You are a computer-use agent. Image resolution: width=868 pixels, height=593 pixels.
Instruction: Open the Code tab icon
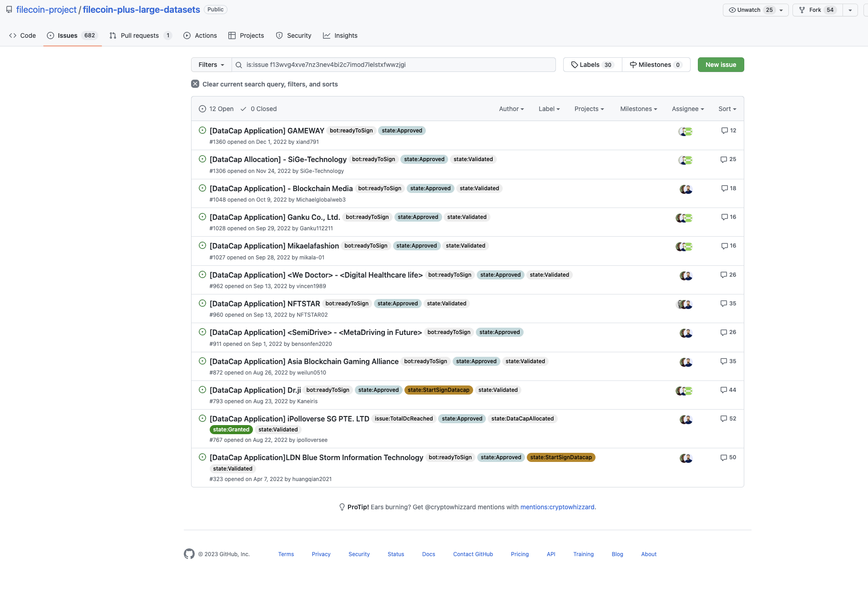tap(12, 35)
